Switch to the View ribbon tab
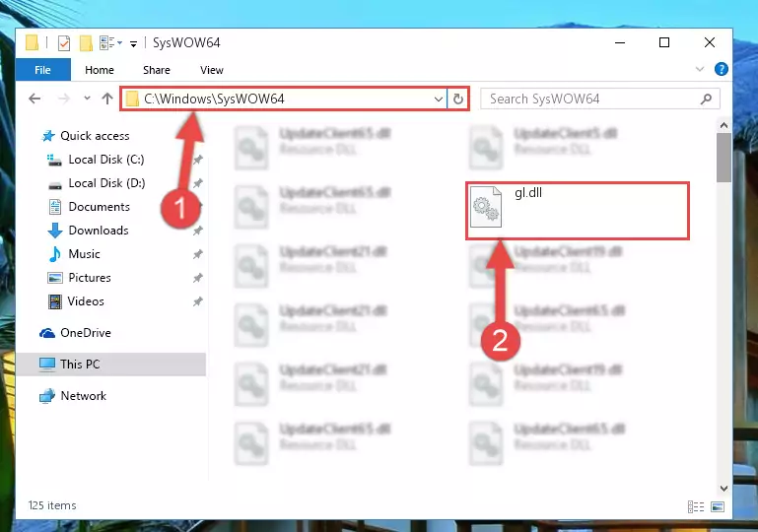This screenshot has width=758, height=532. (x=212, y=70)
